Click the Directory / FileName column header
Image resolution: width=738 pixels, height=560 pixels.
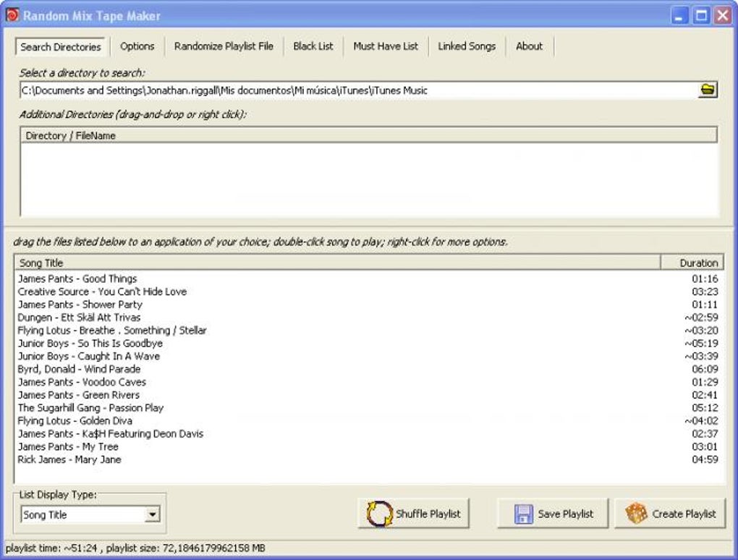pos(369,135)
